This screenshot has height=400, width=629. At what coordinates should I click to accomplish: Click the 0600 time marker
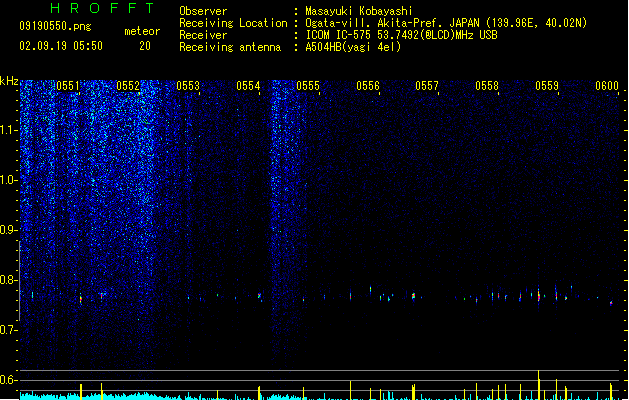point(607,86)
